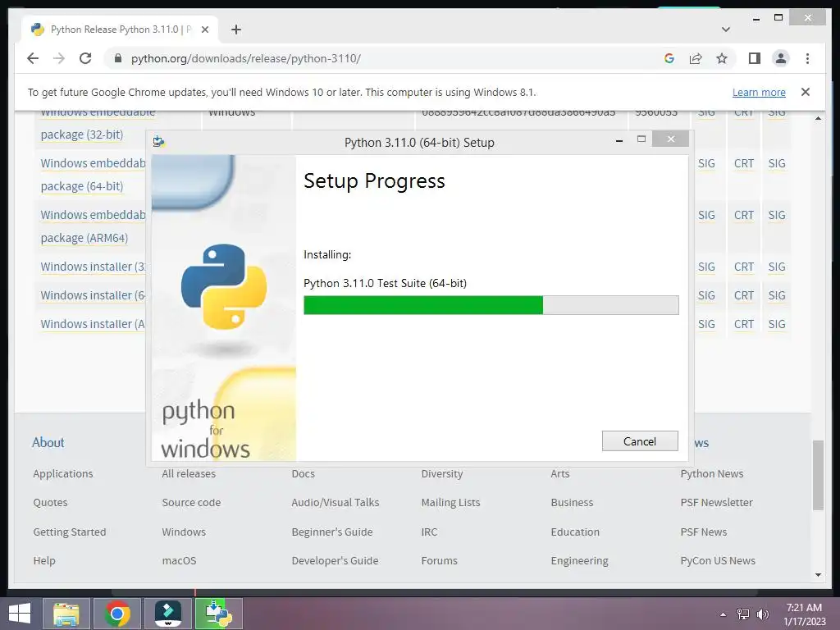Open last SIG link in bottom installer row

776,324
